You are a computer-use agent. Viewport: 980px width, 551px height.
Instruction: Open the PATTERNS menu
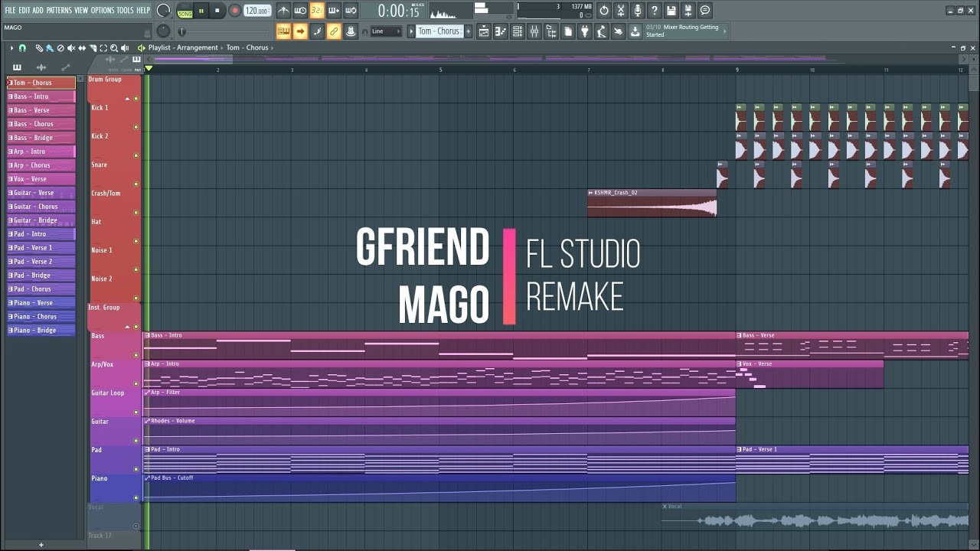click(59, 10)
